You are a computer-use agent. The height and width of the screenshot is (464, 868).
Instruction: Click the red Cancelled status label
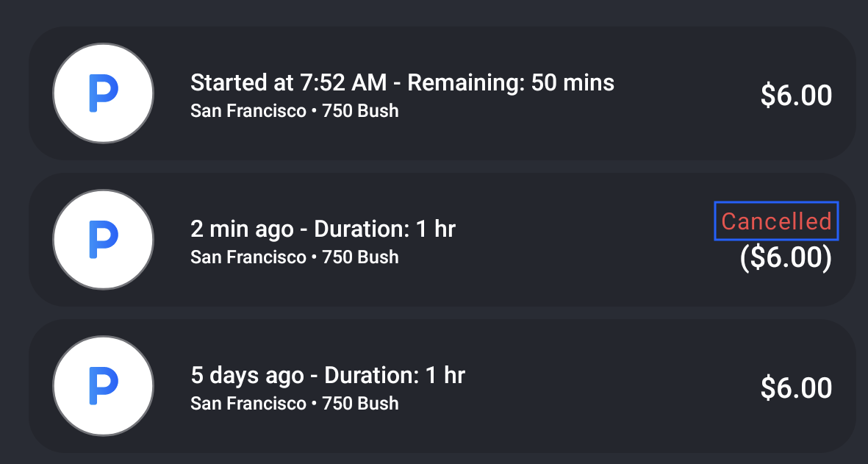[x=776, y=221]
